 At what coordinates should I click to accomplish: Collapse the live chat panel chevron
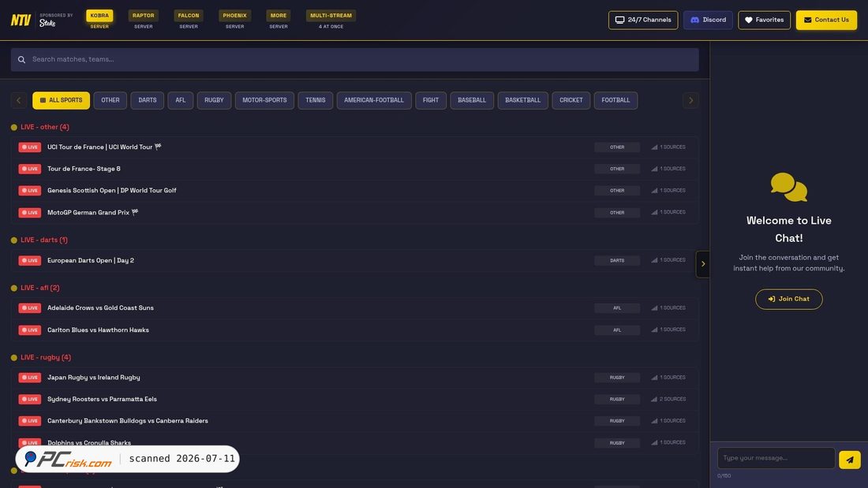[x=703, y=264]
